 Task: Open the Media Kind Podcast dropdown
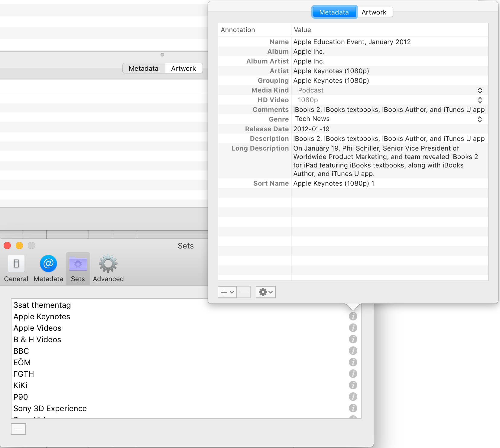point(389,90)
